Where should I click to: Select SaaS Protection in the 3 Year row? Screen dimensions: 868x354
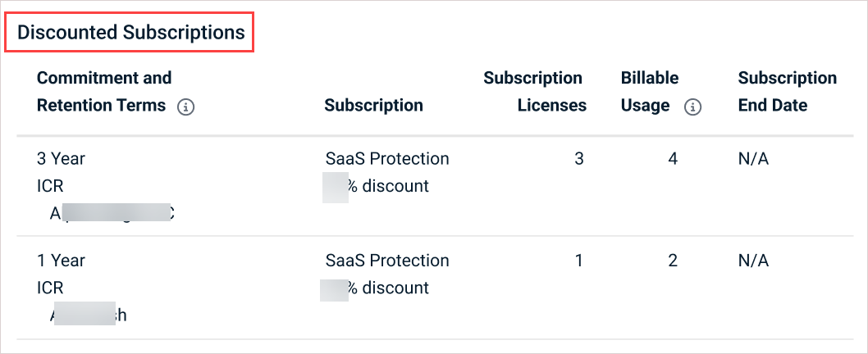tap(387, 159)
